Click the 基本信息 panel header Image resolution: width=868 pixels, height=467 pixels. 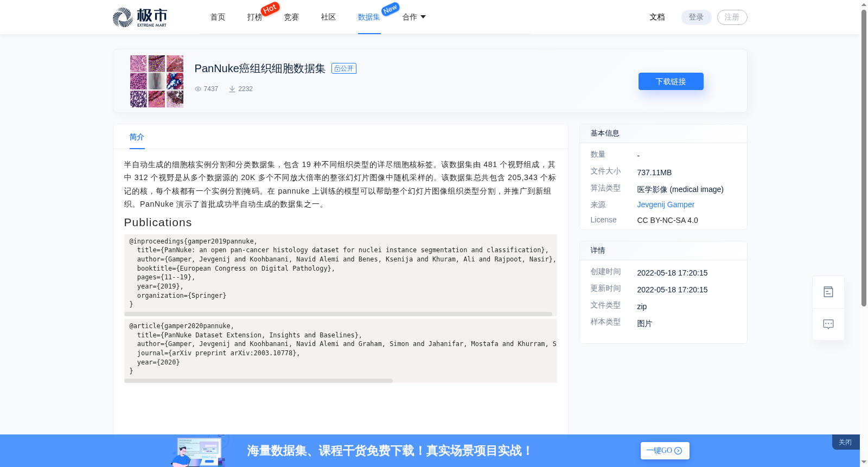605,133
